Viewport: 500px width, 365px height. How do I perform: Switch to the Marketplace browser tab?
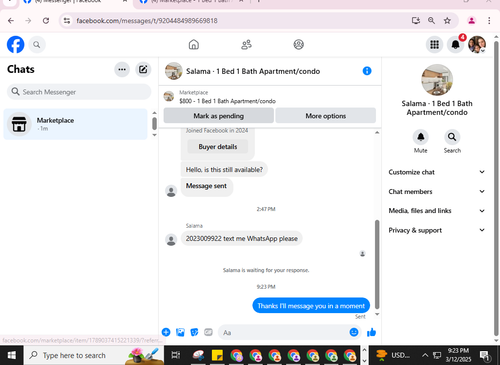coord(191,2)
